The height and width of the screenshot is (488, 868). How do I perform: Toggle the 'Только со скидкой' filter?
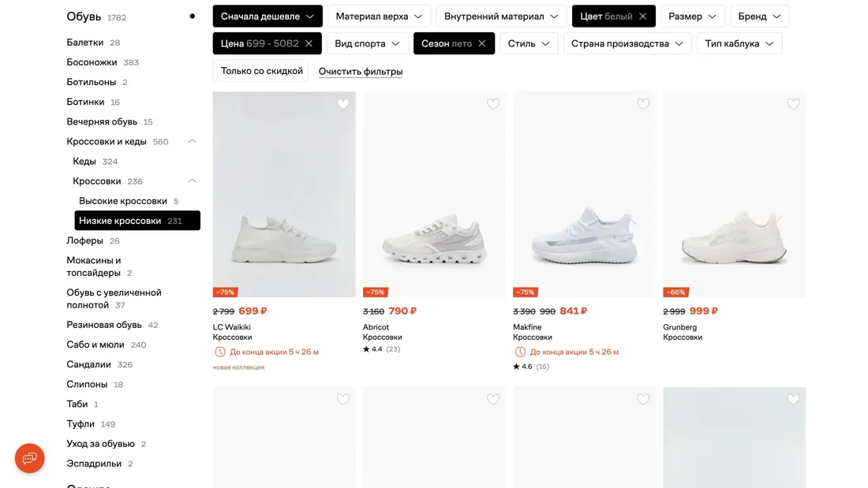click(x=261, y=71)
